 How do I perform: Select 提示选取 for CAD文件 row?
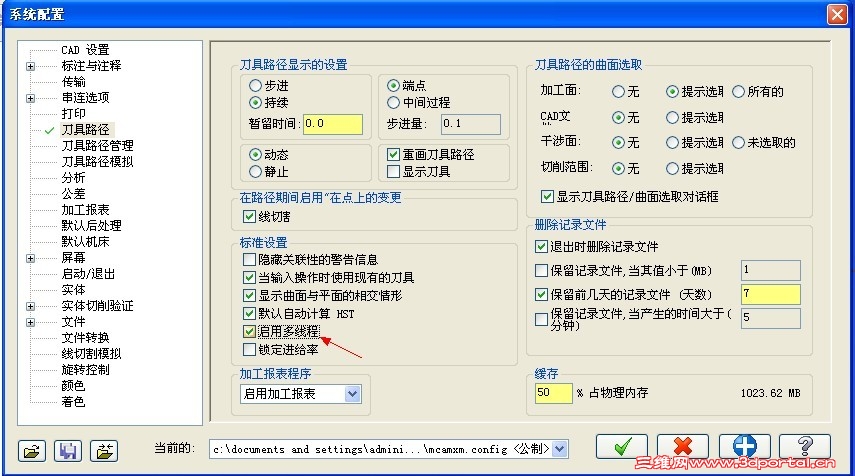tap(672, 117)
